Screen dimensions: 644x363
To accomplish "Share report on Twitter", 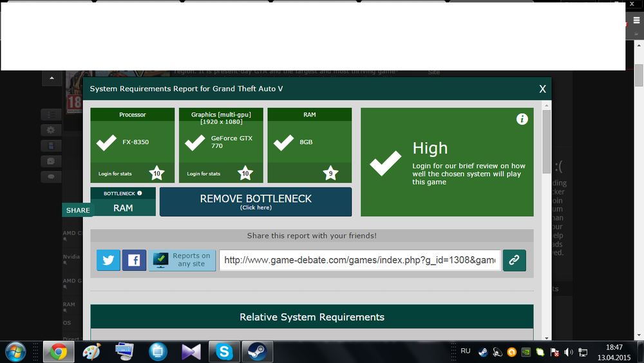I will (108, 260).
